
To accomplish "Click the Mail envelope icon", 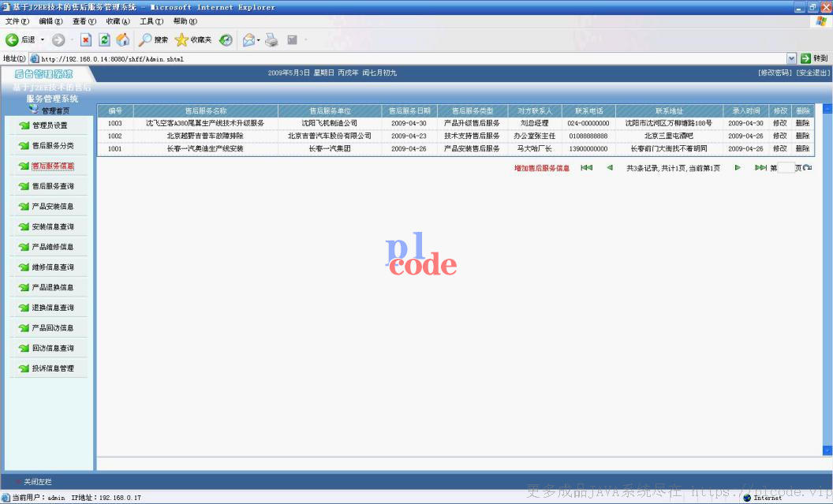I will pos(248,40).
